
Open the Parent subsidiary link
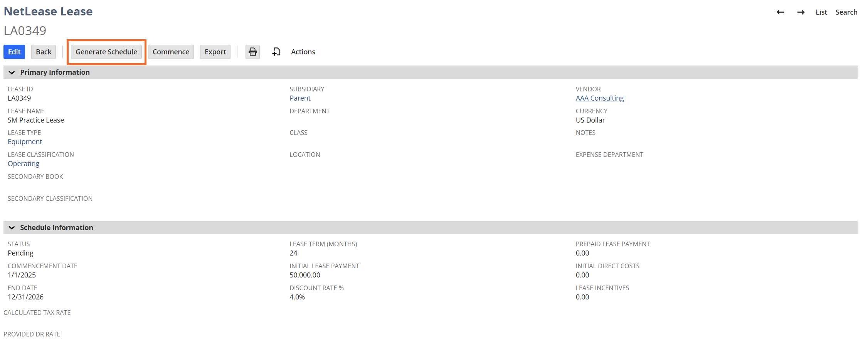300,98
